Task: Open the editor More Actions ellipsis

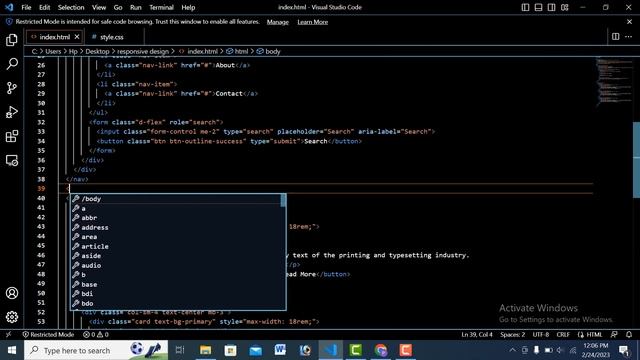Action: click(629, 37)
